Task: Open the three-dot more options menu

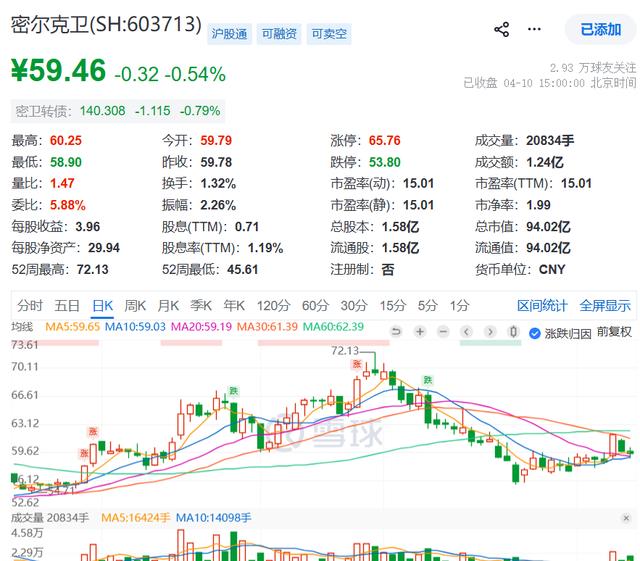Action: [534, 29]
